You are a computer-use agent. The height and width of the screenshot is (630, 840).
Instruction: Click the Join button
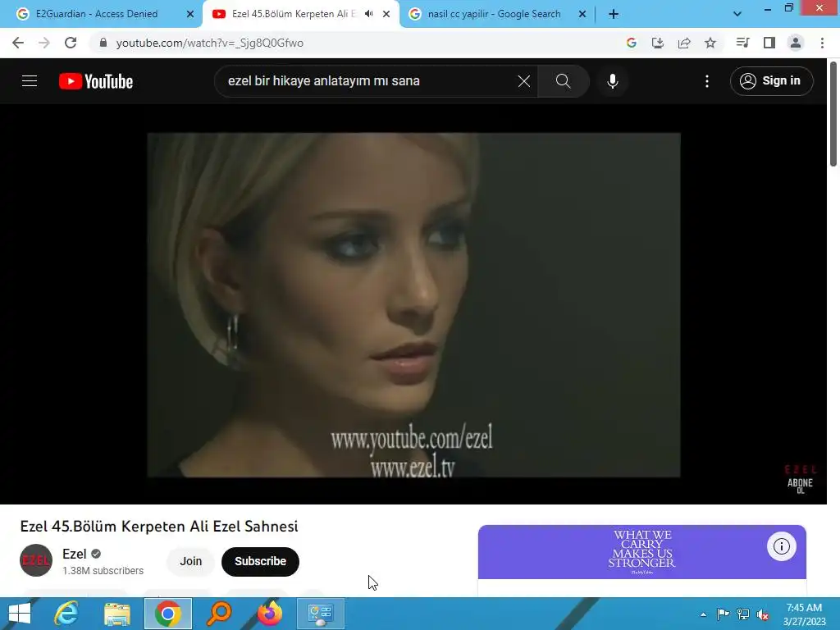pyautogui.click(x=190, y=561)
